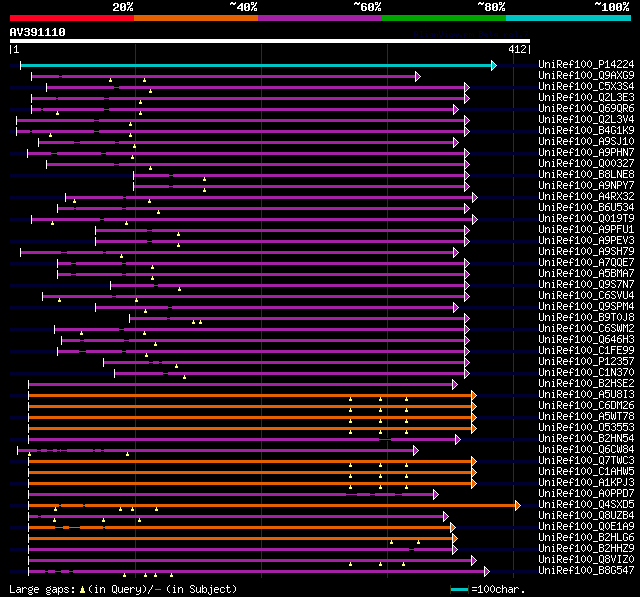
Task: Click the UniRef100_P12357 label
Action: tap(586, 362)
